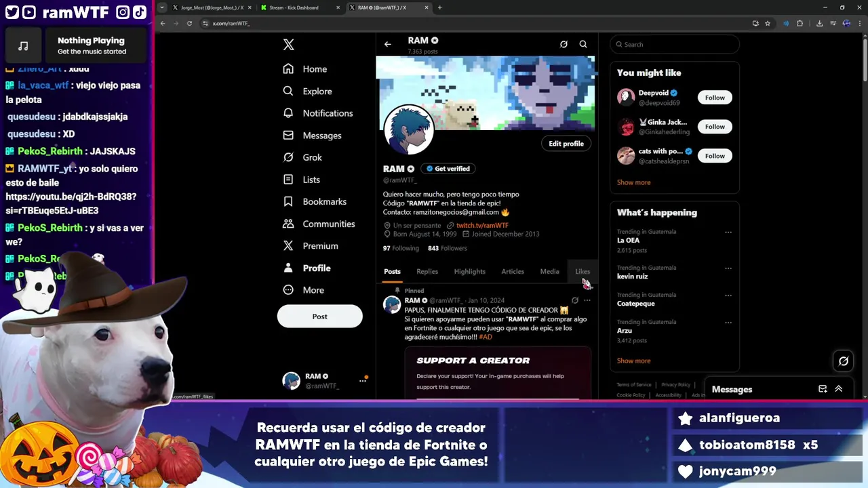This screenshot has width=868, height=488.
Task: Open Premium in the left navigation
Action: click(x=311, y=246)
